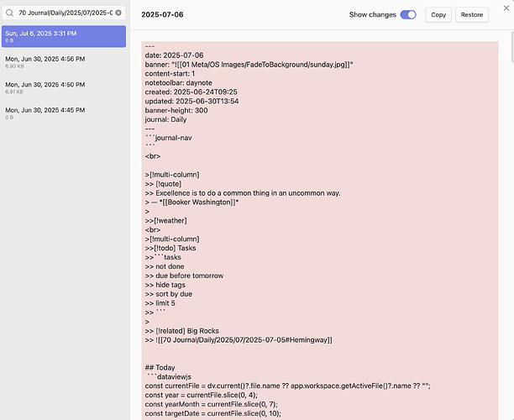Image resolution: width=514 pixels, height=420 pixels.
Task: Select version Mon, Jun 30, 2025 4:45 PM
Action: coord(64,113)
